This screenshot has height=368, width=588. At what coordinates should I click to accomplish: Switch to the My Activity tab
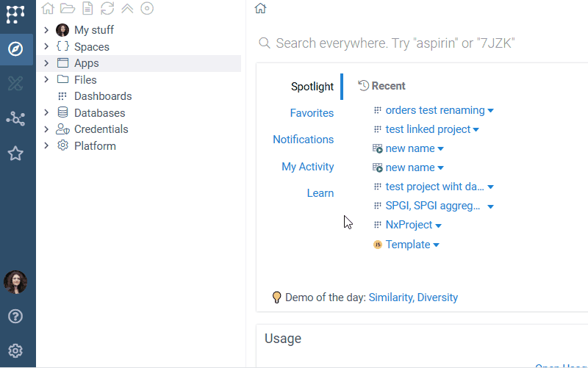point(307,167)
